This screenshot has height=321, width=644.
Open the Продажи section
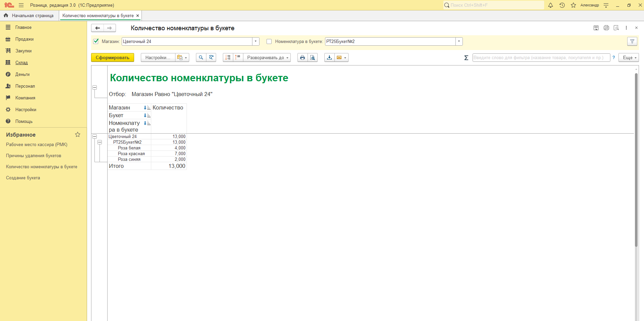coord(24,39)
